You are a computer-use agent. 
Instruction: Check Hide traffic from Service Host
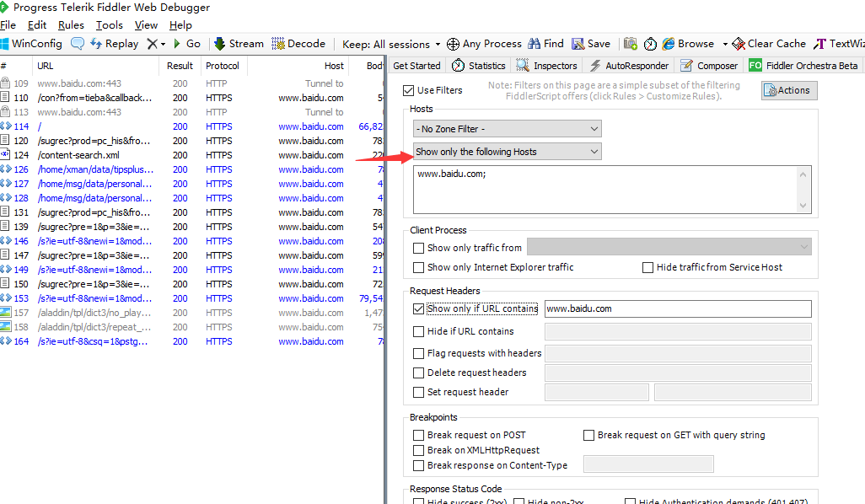(647, 267)
